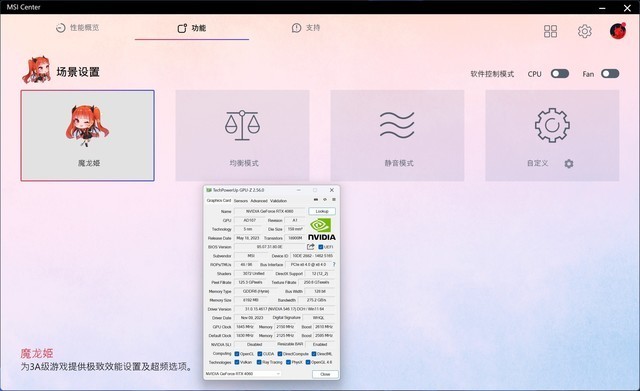Image resolution: width=640 pixels, height=391 pixels.
Task: Click GPU-Z refresh icon
Action: (325, 200)
